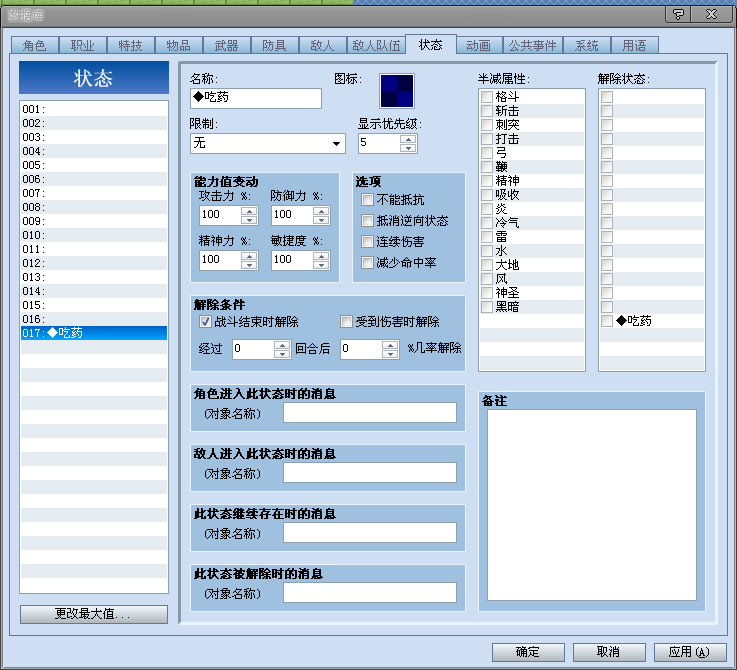Click inside the 备注 notes area
Screen dimensions: 737x670
click(591, 505)
